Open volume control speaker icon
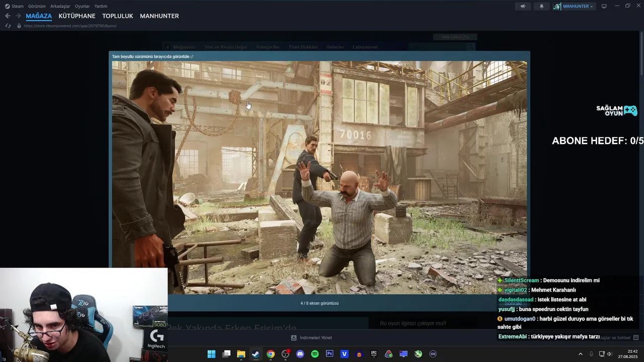The width and height of the screenshot is (644, 362). tap(609, 354)
